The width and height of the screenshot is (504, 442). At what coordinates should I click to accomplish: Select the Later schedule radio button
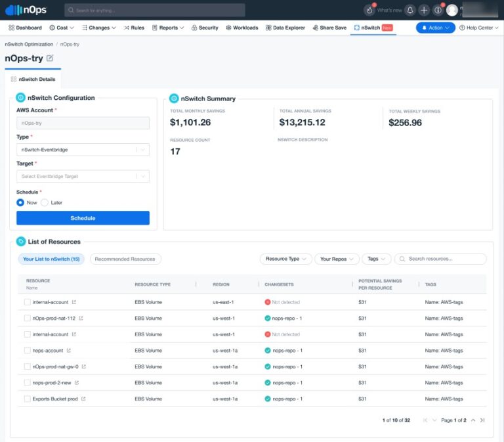45,202
